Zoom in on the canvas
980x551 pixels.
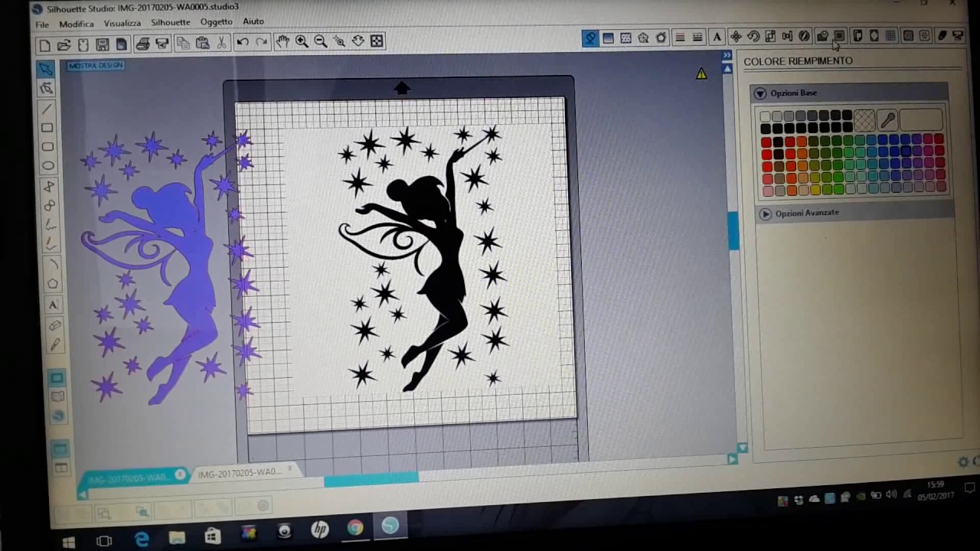point(302,42)
